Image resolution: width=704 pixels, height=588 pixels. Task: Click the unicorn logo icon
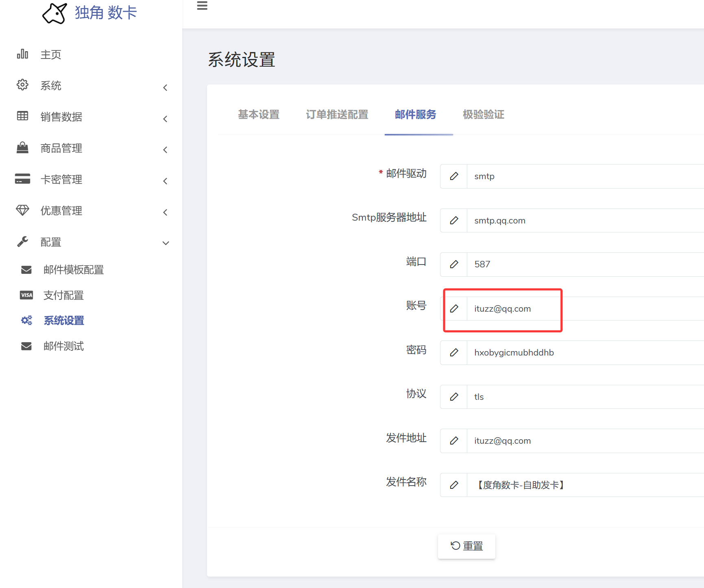[54, 13]
